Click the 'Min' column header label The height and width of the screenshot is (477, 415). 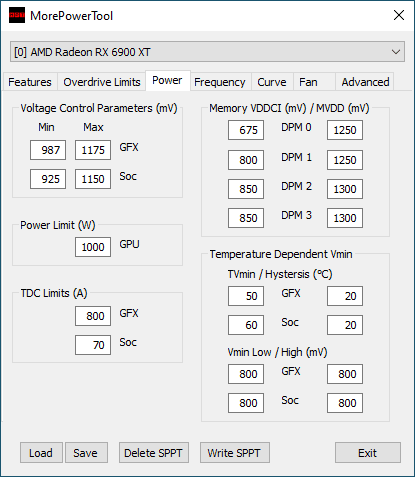click(46, 127)
